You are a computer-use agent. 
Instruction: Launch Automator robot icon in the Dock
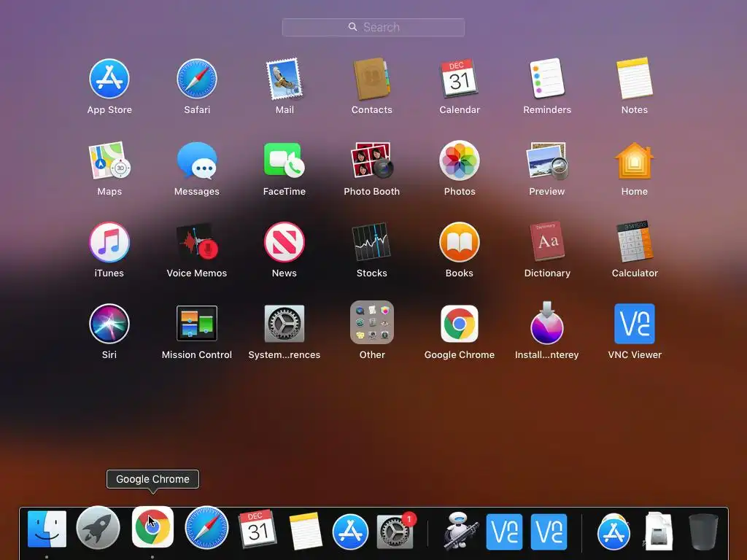(x=460, y=530)
